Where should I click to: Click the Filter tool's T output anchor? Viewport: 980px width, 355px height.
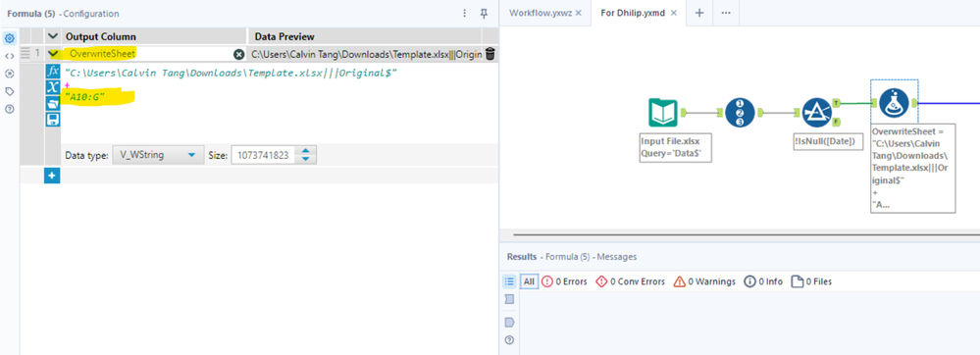836,103
